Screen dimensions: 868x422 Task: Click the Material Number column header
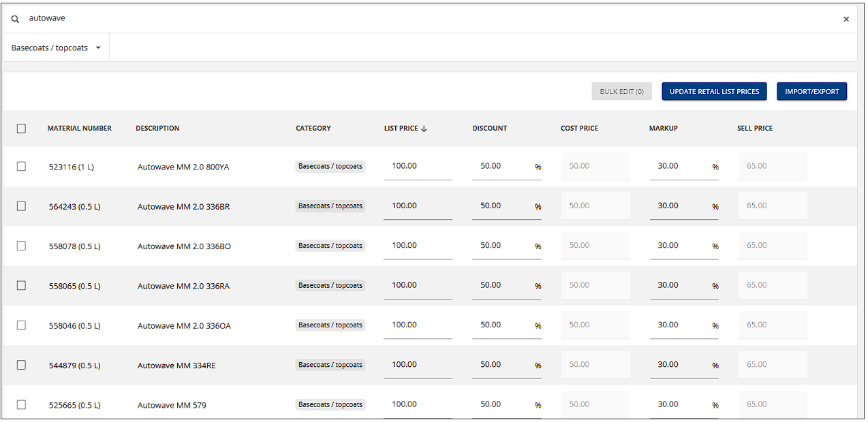(x=80, y=128)
